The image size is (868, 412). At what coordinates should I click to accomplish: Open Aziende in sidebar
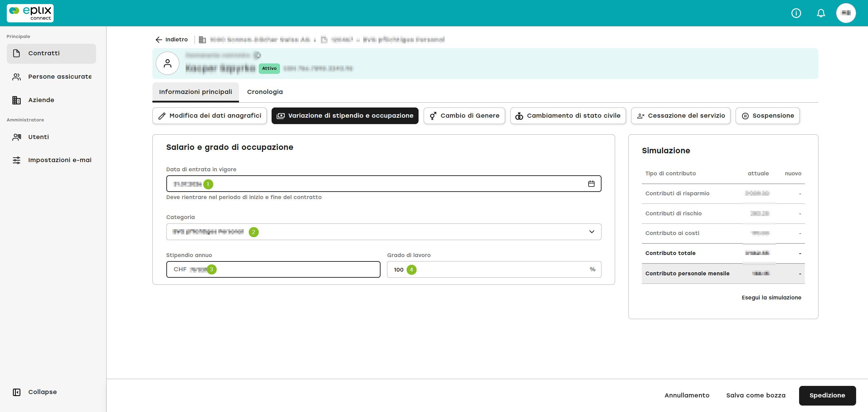click(x=51, y=100)
